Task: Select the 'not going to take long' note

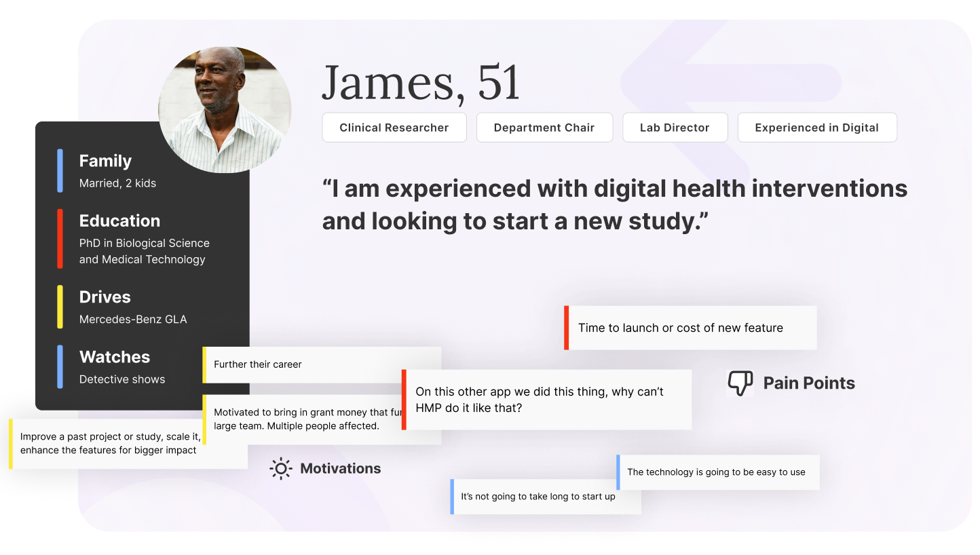Action: coord(546,497)
